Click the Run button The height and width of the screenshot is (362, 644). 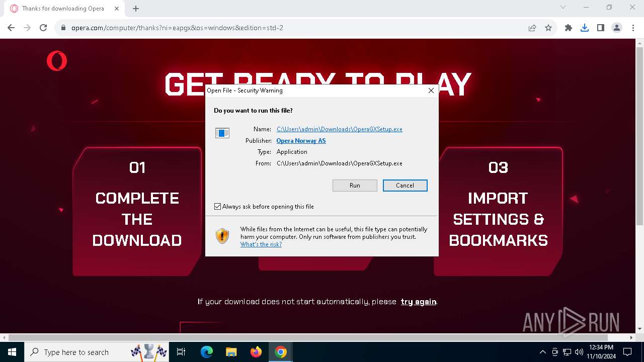point(355,186)
